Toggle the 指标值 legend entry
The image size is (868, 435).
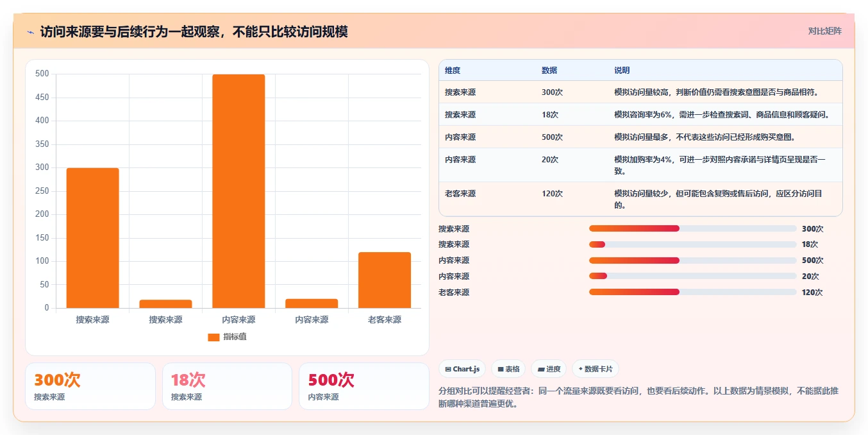[x=227, y=337]
